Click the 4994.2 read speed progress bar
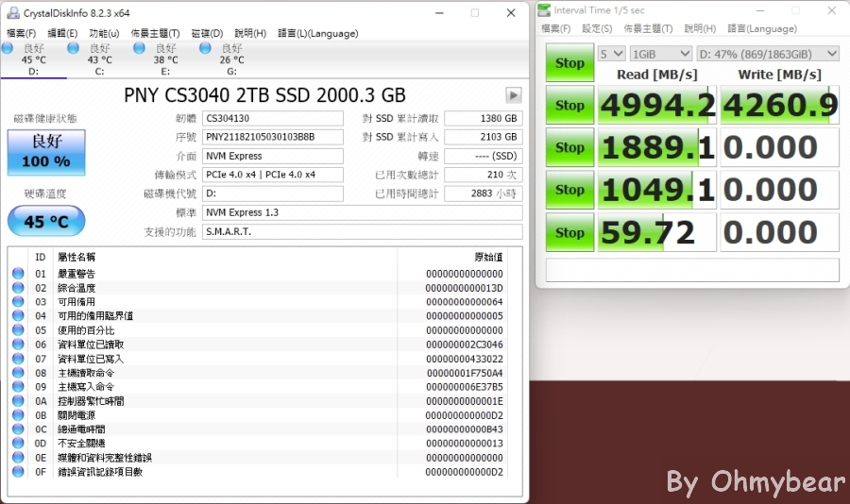This screenshot has height=504, width=850. point(657,105)
